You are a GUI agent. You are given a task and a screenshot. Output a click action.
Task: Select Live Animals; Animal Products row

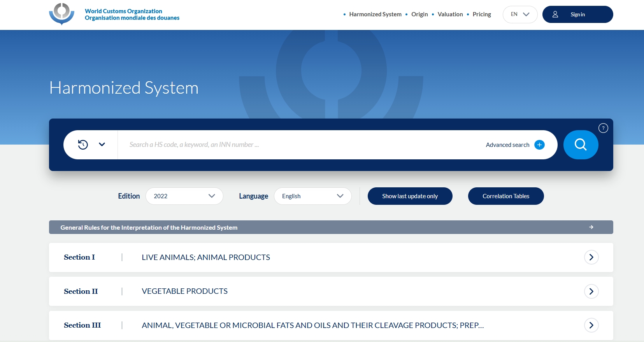pyautogui.click(x=331, y=257)
